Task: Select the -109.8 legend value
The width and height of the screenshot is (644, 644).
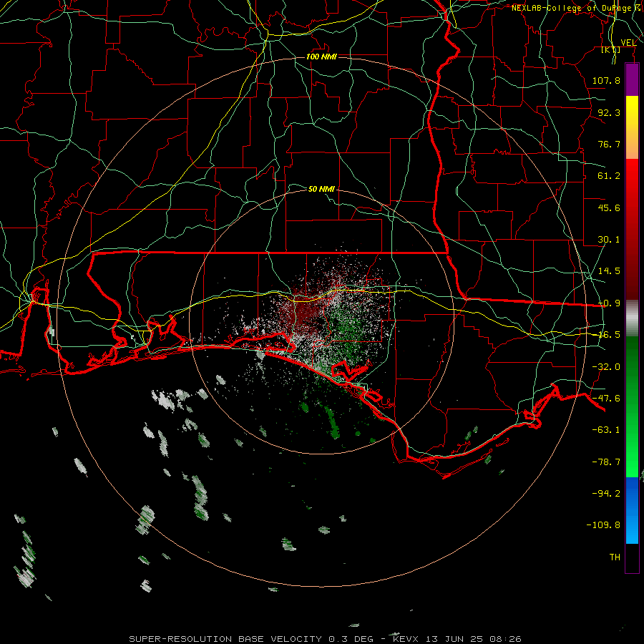Action: (x=603, y=525)
